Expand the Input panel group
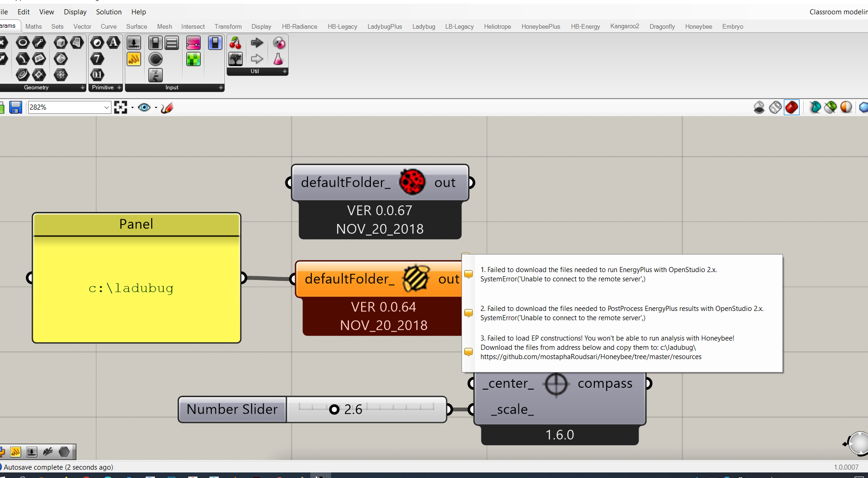Image resolution: width=868 pixels, height=478 pixels. 221,87
